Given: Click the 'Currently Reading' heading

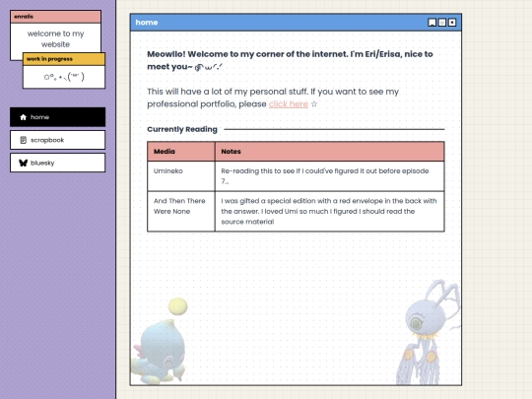Looking at the screenshot, I should (x=182, y=129).
